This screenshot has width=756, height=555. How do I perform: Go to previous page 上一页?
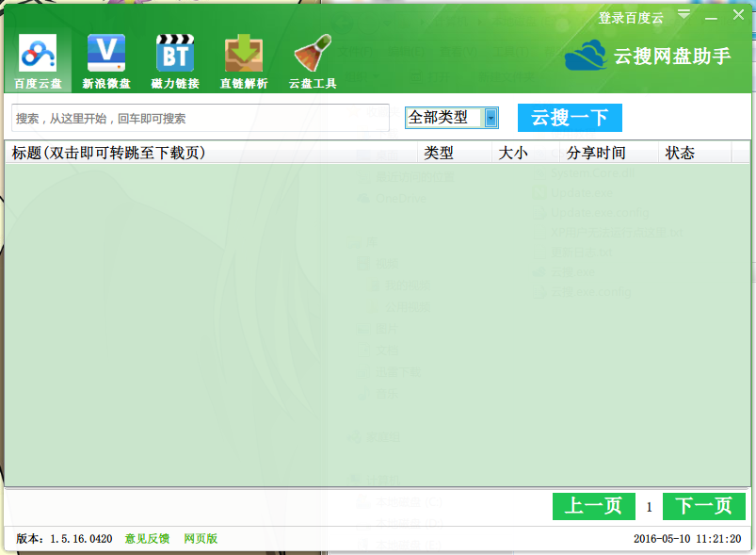pyautogui.click(x=593, y=506)
